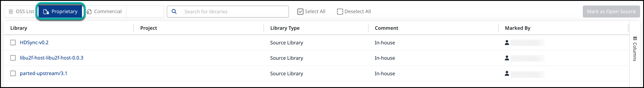Open the HDSync-v0.2 library link
The width and height of the screenshot is (644, 88).
point(34,42)
